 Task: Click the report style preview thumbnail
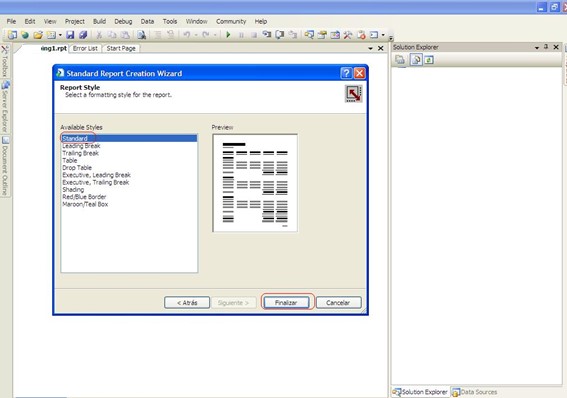[x=255, y=183]
